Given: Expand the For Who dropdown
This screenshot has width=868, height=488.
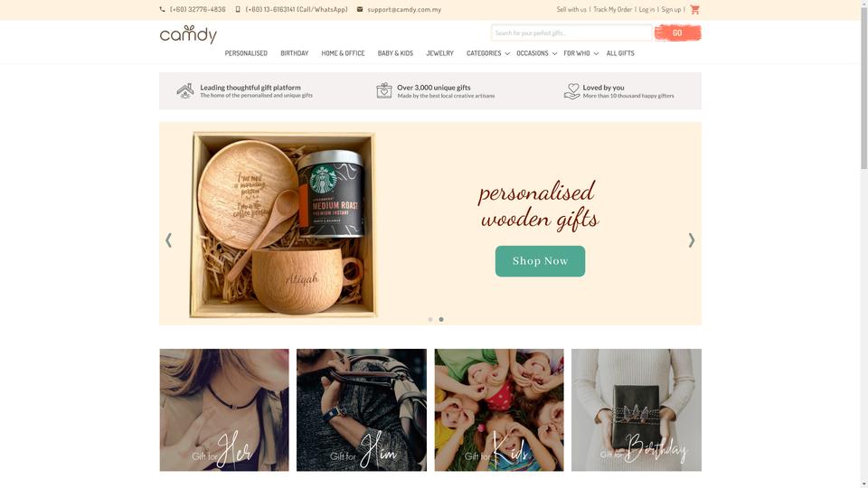Looking at the screenshot, I should [x=580, y=53].
